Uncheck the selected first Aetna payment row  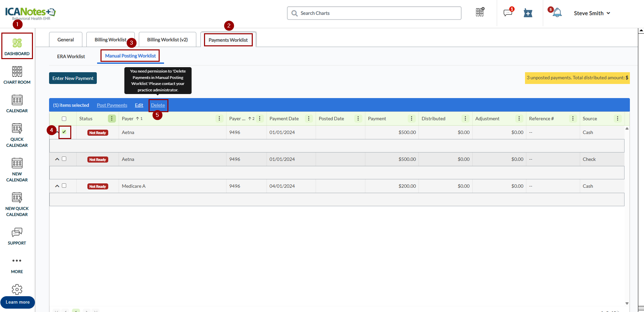click(64, 132)
